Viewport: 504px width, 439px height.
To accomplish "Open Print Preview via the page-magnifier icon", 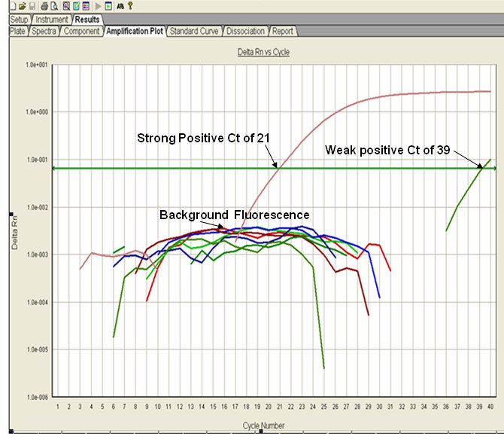I will (54, 6).
